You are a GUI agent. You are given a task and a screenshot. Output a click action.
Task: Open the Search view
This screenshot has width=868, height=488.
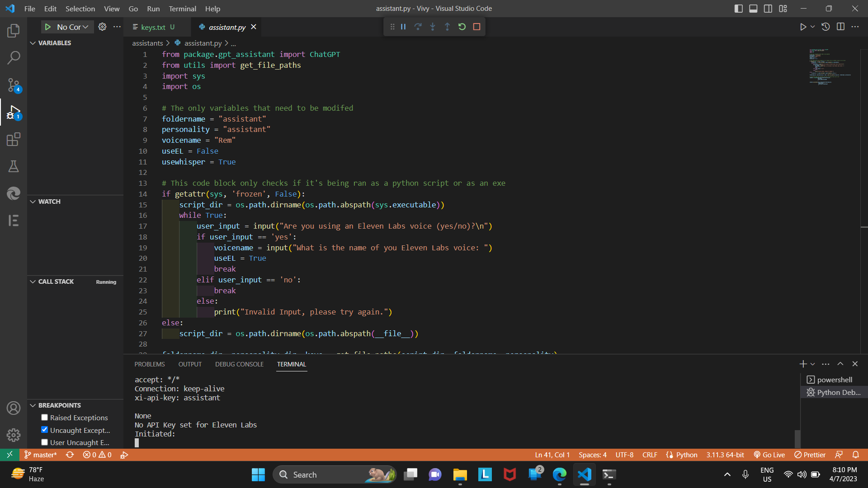pyautogui.click(x=14, y=58)
